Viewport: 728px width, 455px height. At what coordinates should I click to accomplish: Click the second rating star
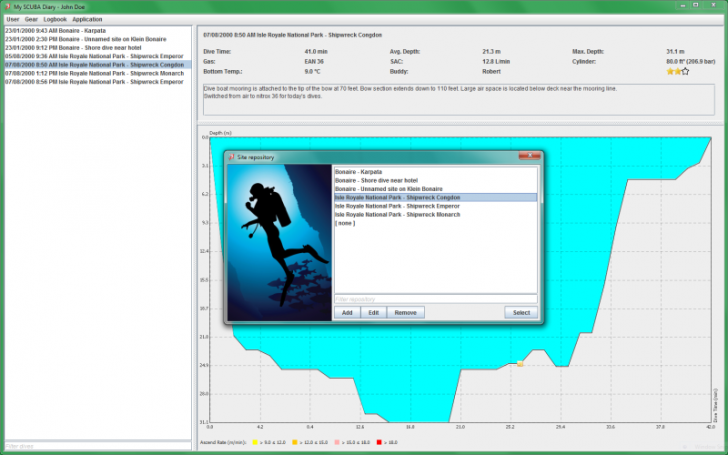pyautogui.click(x=677, y=72)
